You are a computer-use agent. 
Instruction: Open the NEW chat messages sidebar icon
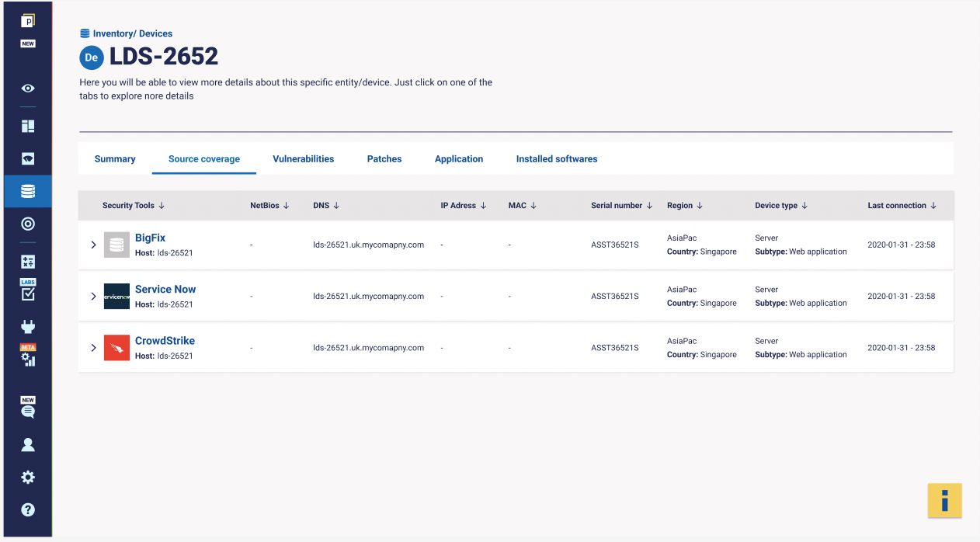[28, 407]
